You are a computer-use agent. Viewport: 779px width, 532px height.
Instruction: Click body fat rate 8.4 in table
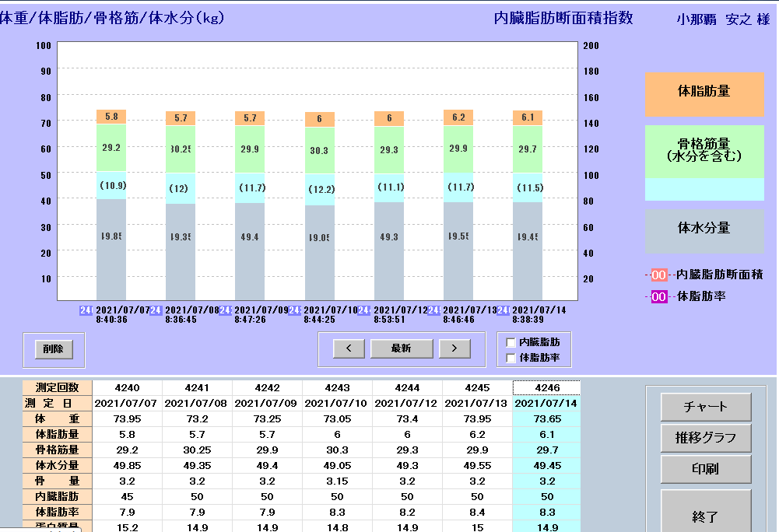tap(477, 512)
